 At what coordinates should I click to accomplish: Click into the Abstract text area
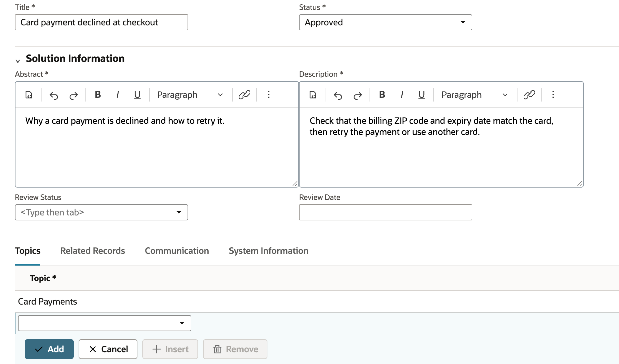157,147
